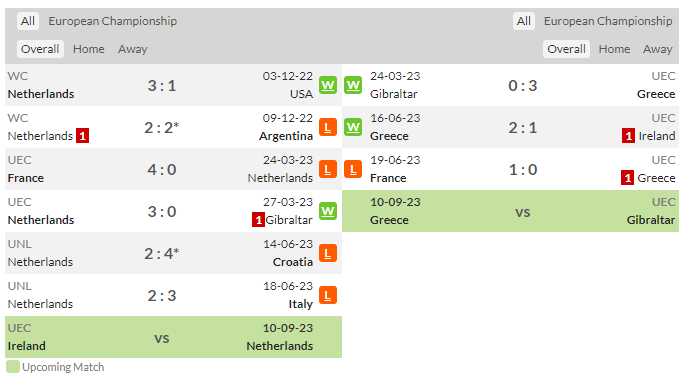Open the upcoming Greece vs Gibraltar match

[510, 211]
